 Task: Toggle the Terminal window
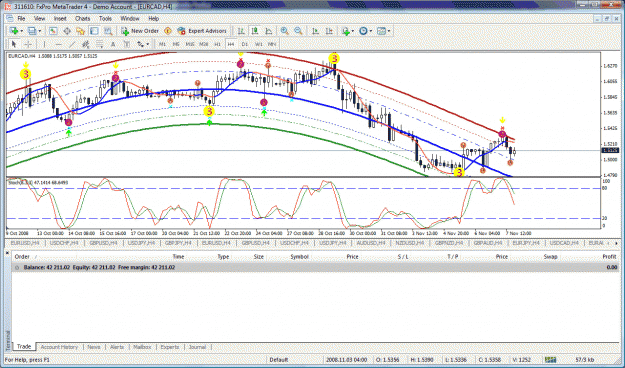[x=94, y=31]
